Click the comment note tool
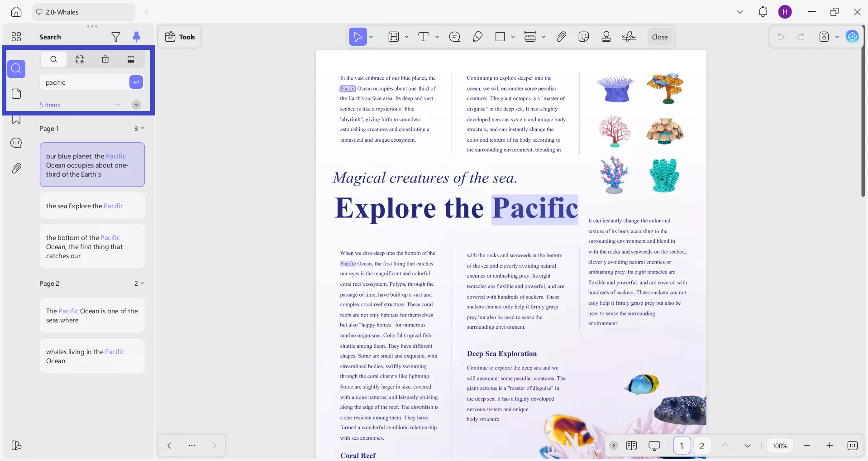The height and width of the screenshot is (461, 868). [x=454, y=37]
